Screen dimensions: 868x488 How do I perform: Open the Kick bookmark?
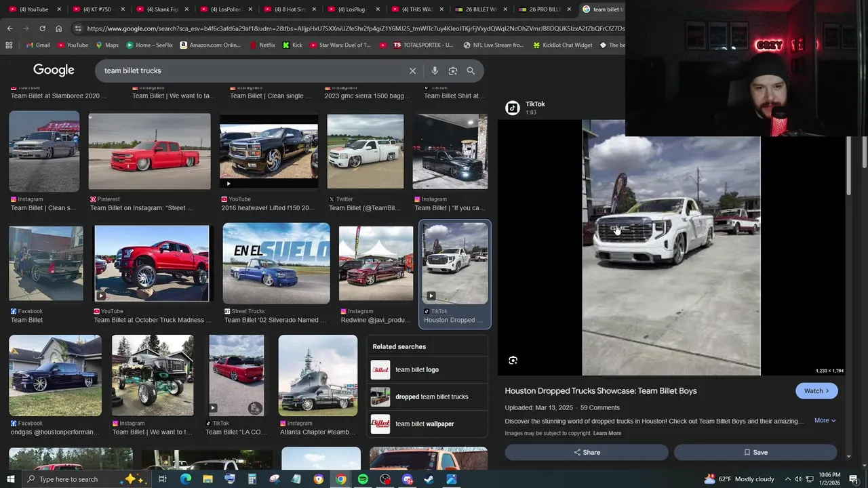click(292, 45)
